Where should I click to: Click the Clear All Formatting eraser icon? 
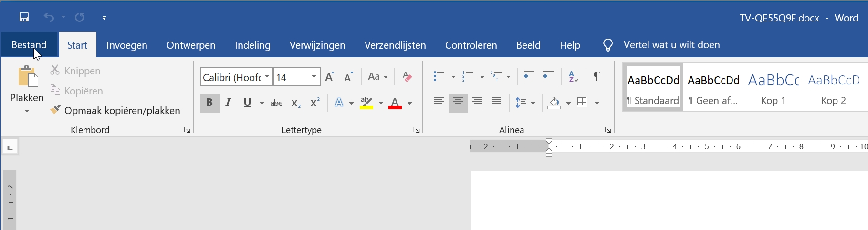point(407,77)
